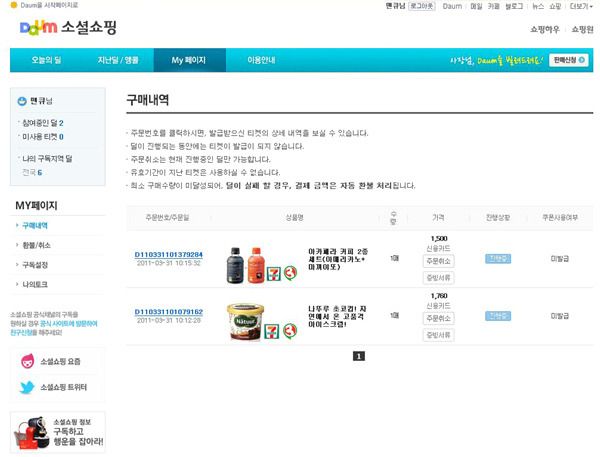Open the 오늘의 딜 tab
The width and height of the screenshot is (600, 457).
point(46,60)
